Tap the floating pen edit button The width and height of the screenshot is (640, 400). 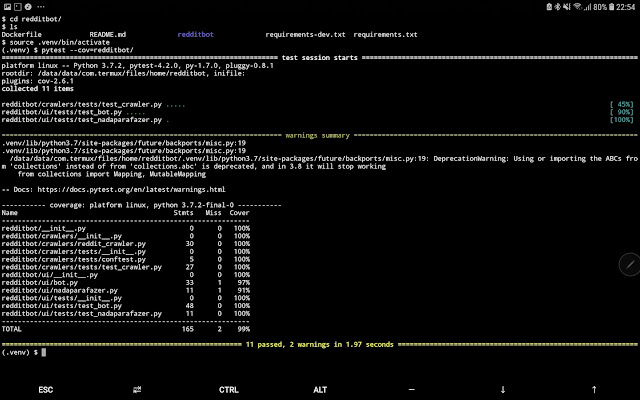pos(629,264)
